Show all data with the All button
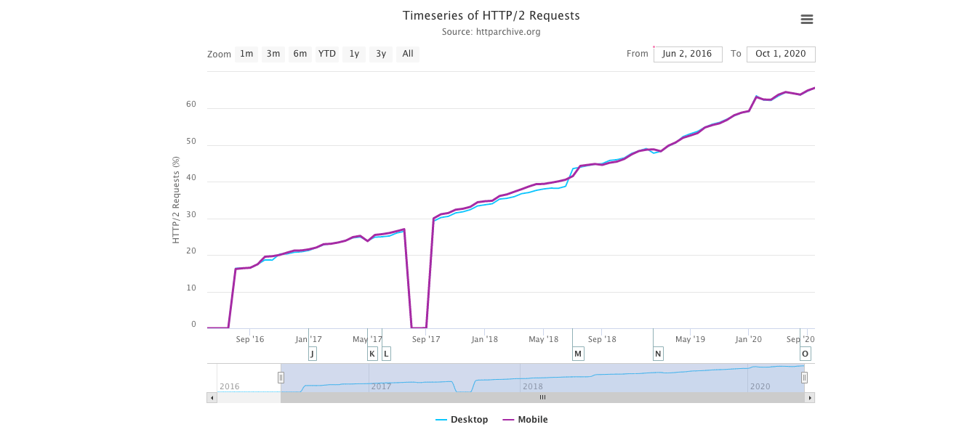 [407, 54]
